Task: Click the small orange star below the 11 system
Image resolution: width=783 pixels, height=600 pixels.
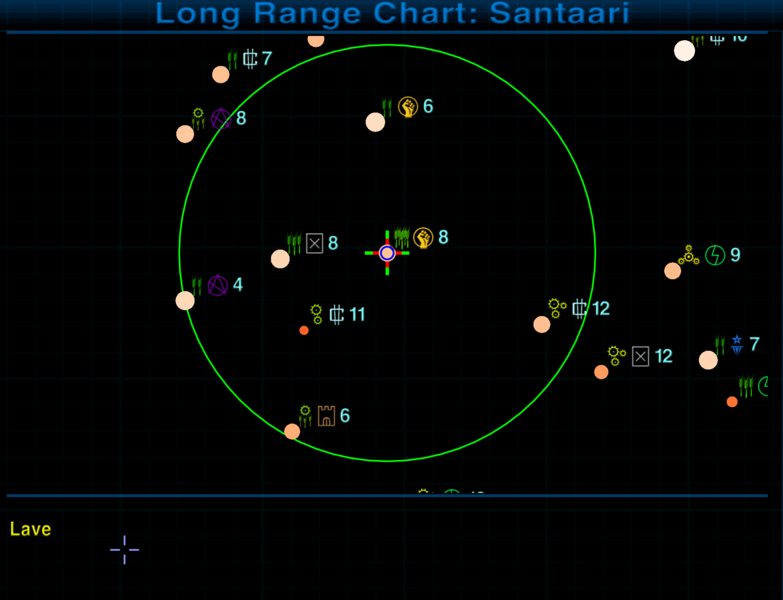Action: (304, 330)
